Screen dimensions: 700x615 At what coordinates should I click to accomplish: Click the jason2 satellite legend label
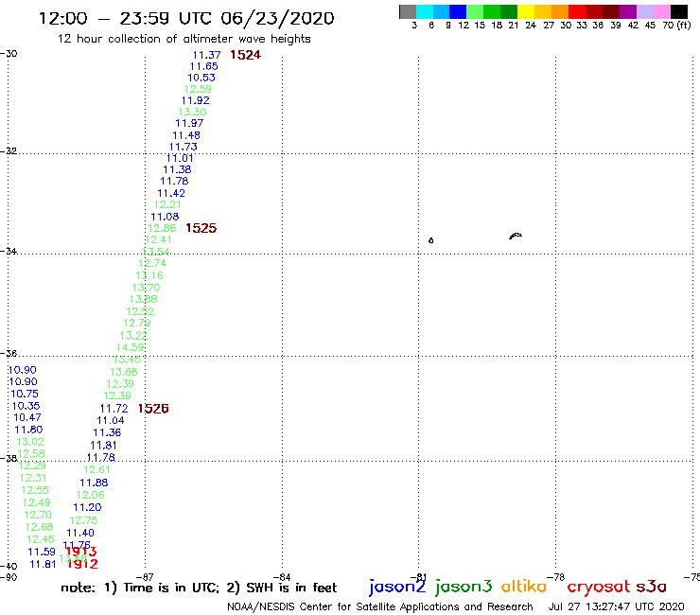[x=397, y=587]
